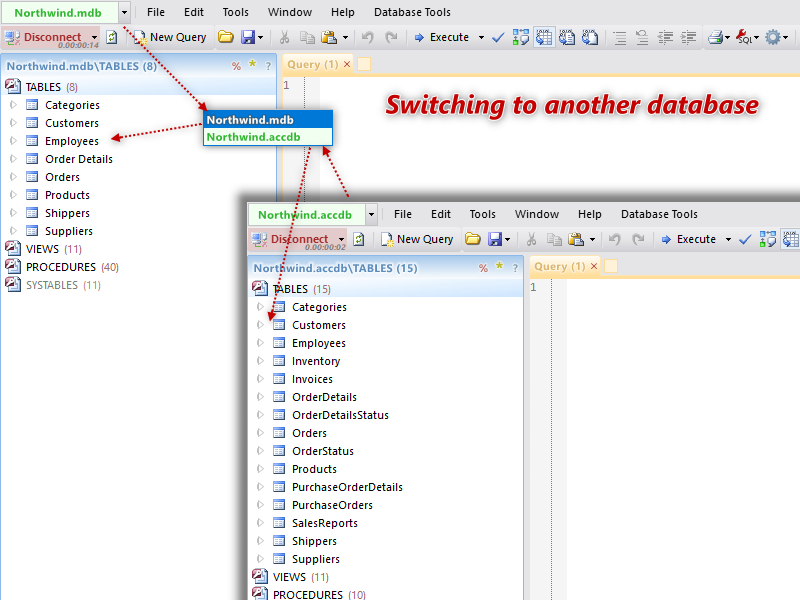Open the Execute dropdown arrow in Northwind.mdb window

[x=481, y=37]
